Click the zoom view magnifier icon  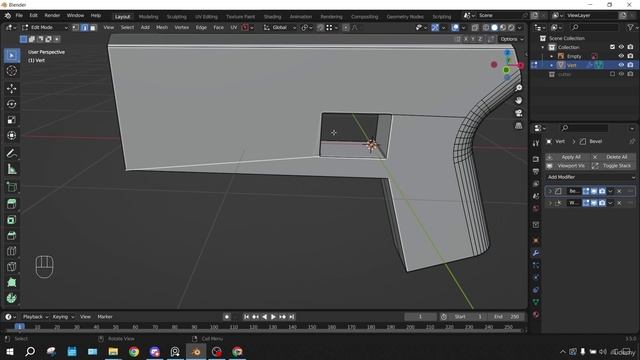pos(518,88)
